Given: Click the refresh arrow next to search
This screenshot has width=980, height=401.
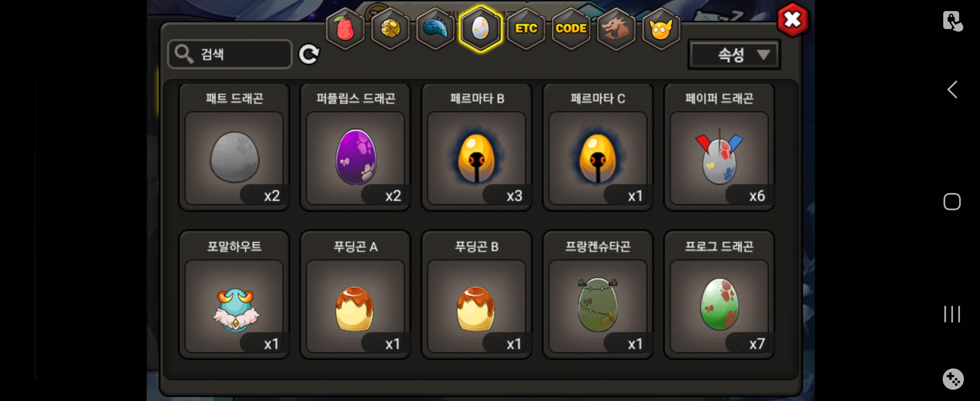Looking at the screenshot, I should pos(309,55).
